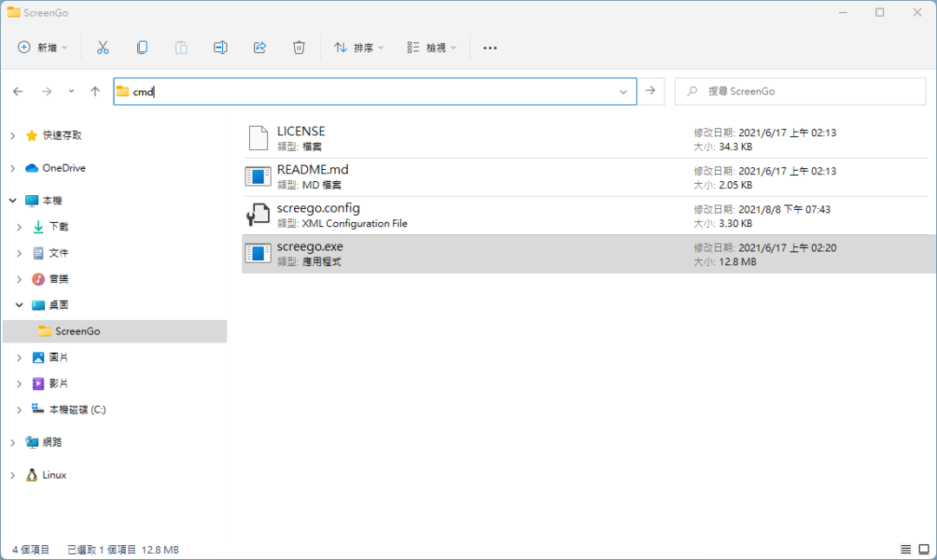Switch to large icons view in status bar
This screenshot has height=560, width=937.
(x=924, y=550)
